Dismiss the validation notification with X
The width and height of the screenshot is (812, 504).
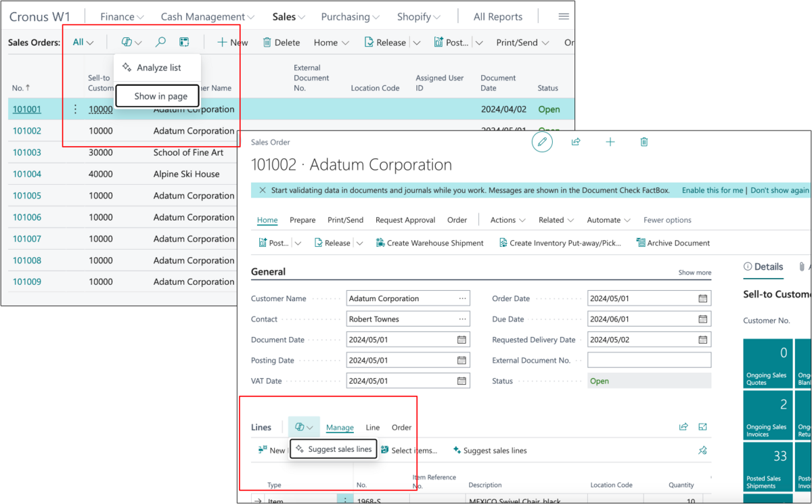pos(263,190)
